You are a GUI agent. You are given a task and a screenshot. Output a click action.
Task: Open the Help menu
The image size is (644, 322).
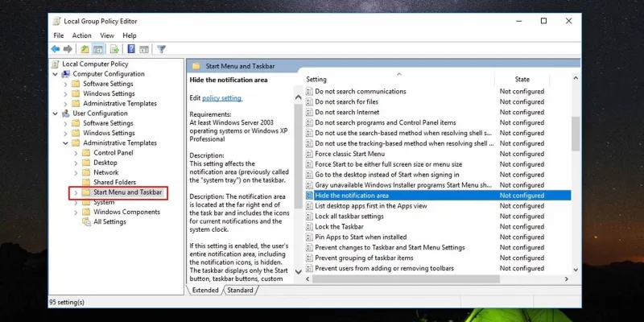pyautogui.click(x=130, y=35)
